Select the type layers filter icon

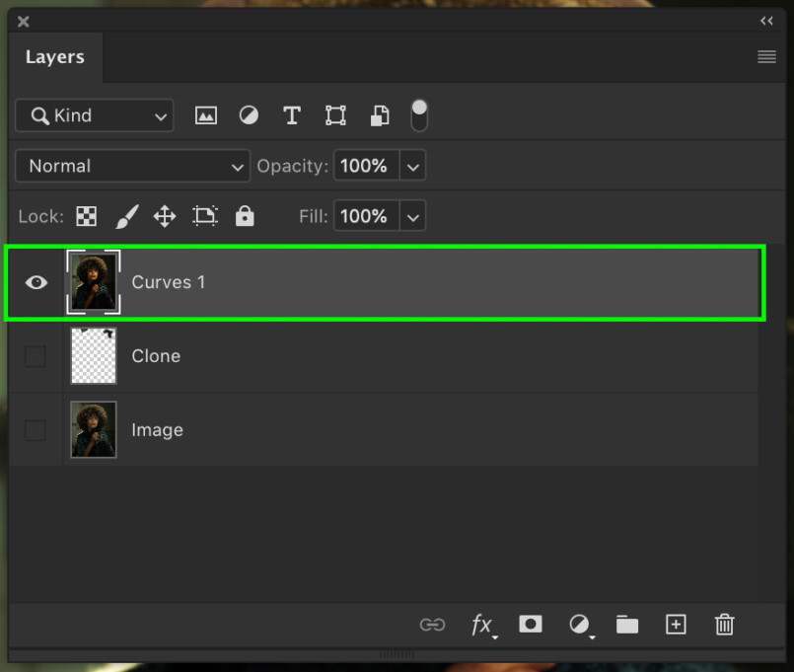pyautogui.click(x=292, y=115)
